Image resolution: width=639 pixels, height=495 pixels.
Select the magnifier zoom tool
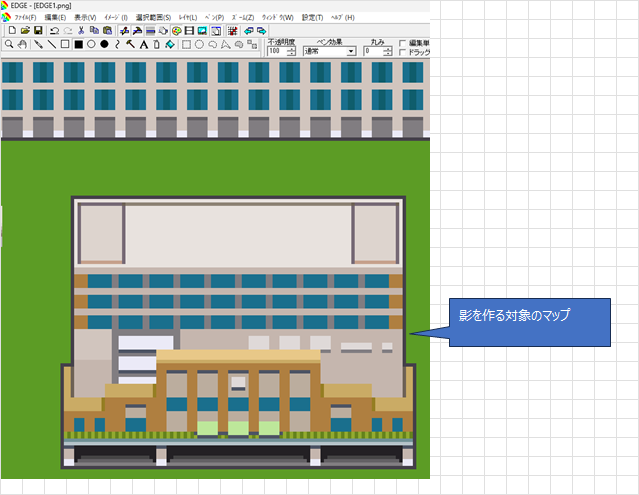click(x=9, y=45)
